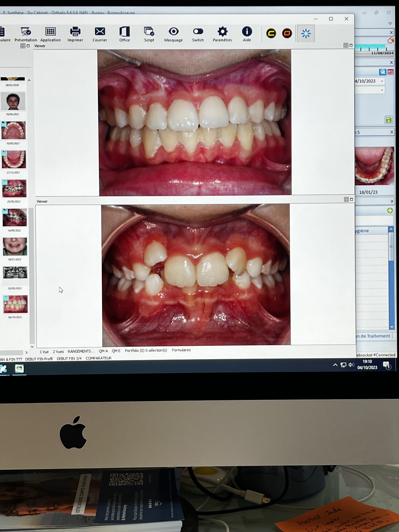399x532 pixels.
Task: Click the RANGEMENTS... button
Action: click(x=81, y=351)
